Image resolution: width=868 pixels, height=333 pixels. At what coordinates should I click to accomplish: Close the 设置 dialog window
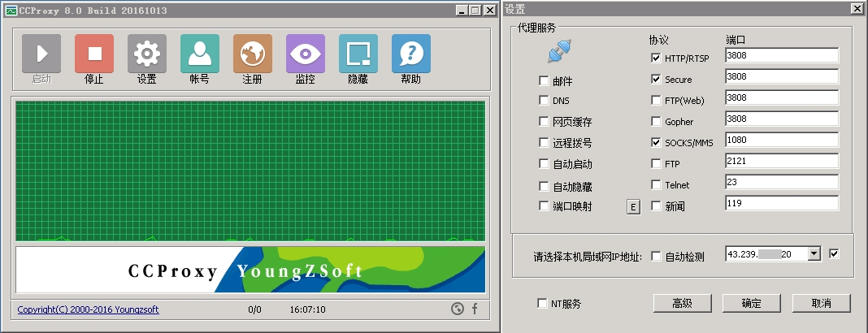[857, 9]
